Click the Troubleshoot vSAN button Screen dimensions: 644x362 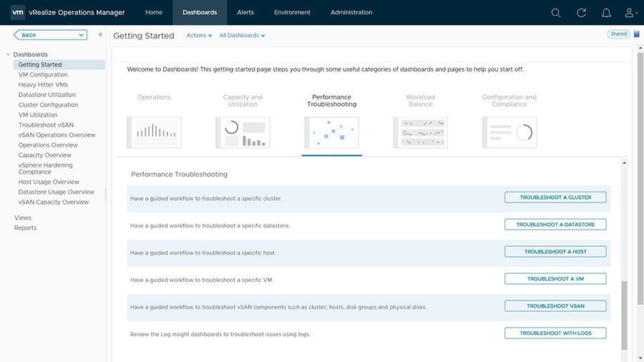click(x=555, y=305)
